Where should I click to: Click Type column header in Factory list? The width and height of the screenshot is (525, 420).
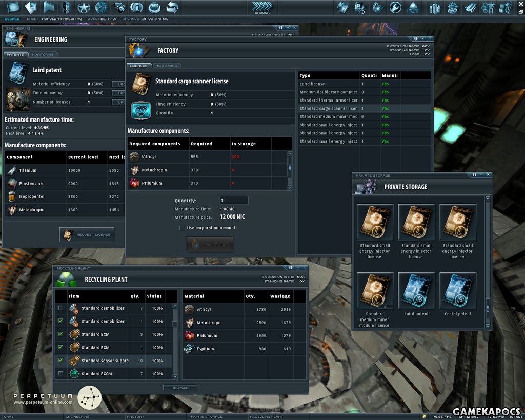click(x=329, y=76)
